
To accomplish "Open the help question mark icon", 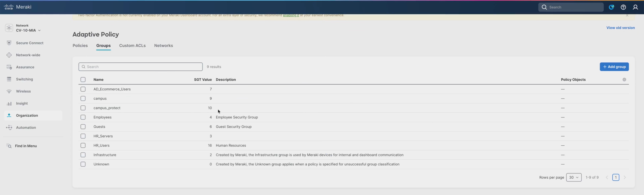I will [623, 7].
